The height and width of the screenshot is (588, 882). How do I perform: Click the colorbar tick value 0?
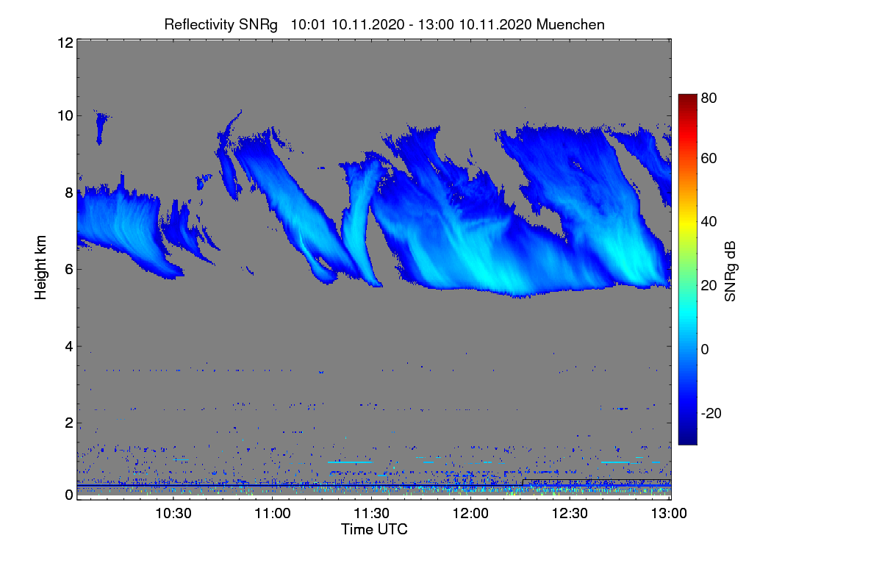(x=706, y=349)
